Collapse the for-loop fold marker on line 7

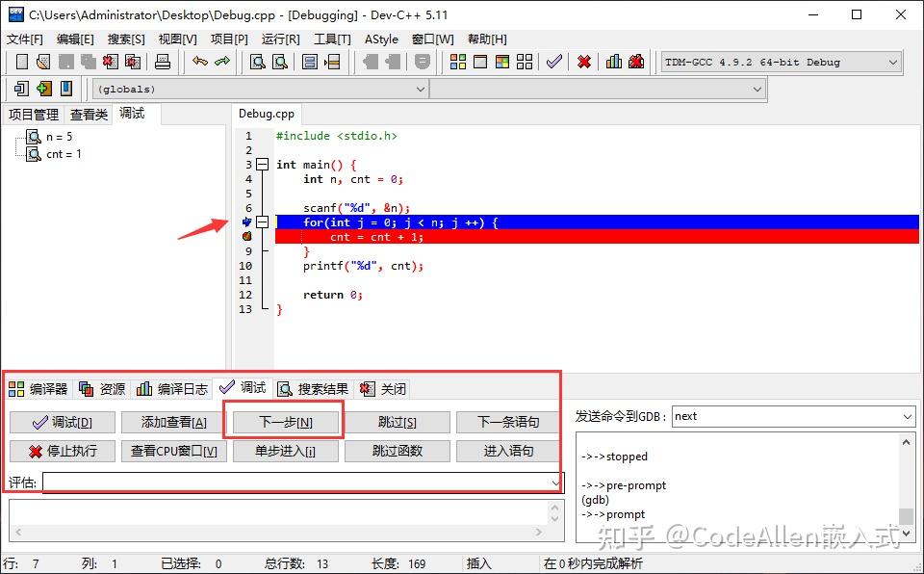click(263, 221)
